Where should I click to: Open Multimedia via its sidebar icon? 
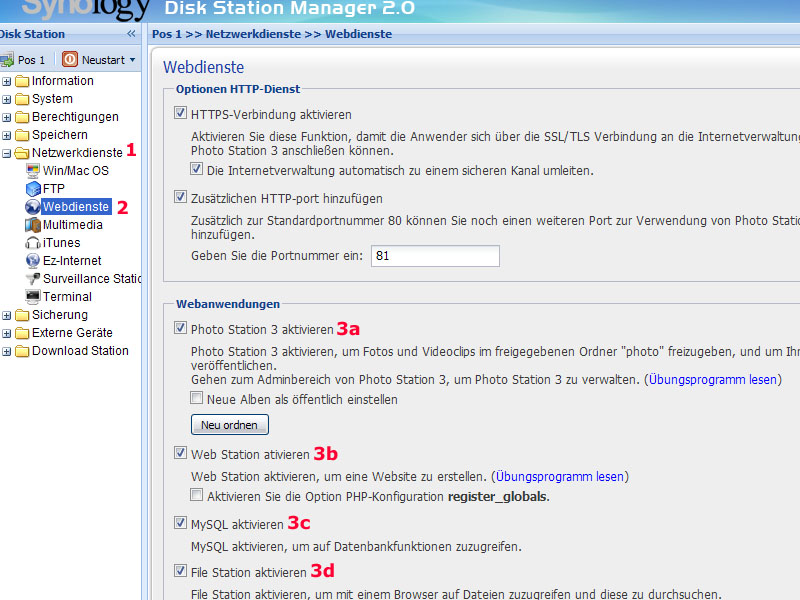tap(33, 225)
